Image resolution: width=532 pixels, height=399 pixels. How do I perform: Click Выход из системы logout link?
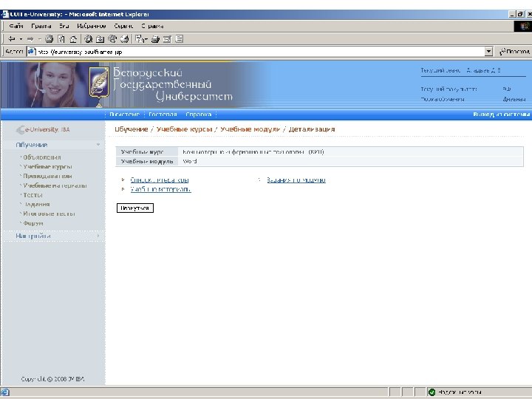click(501, 115)
